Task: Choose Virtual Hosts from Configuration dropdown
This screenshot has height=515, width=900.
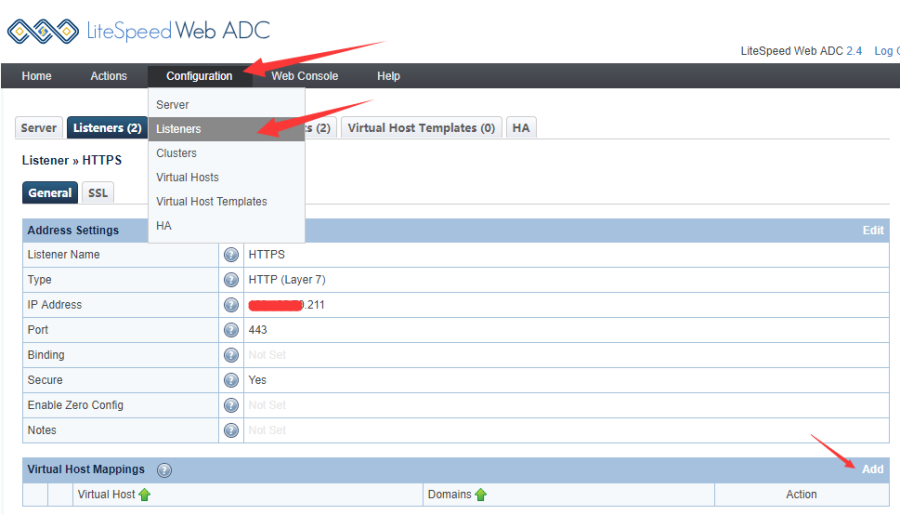Action: pyautogui.click(x=227, y=177)
